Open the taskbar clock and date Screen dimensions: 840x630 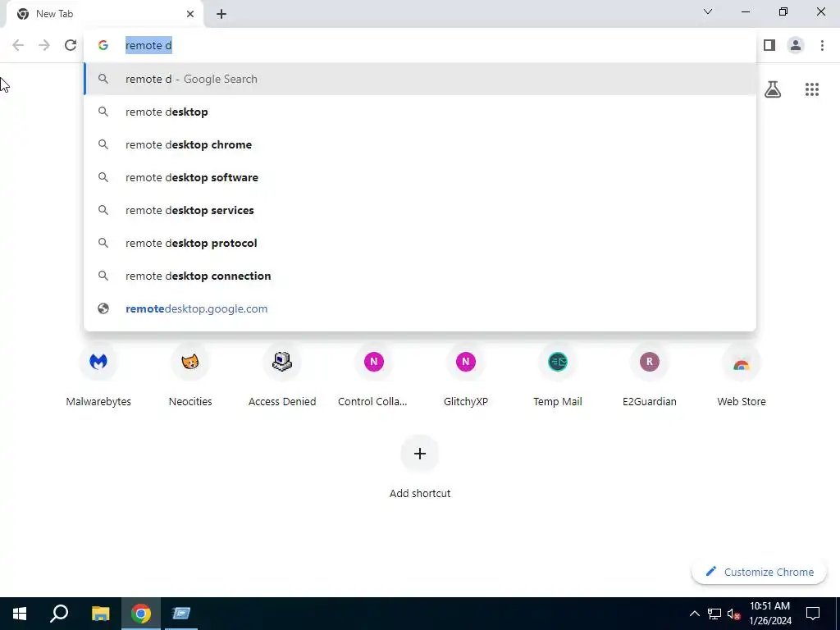pyautogui.click(x=769, y=614)
